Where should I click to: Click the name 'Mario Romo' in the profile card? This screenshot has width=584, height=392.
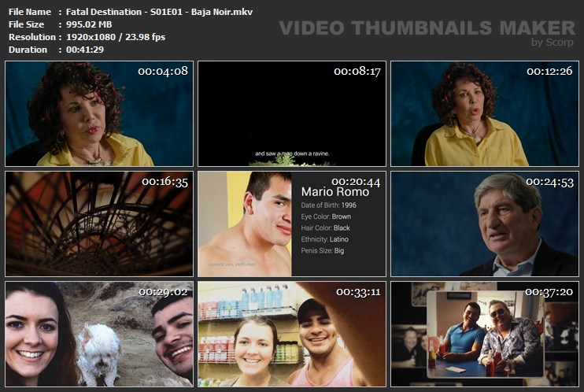click(x=335, y=192)
